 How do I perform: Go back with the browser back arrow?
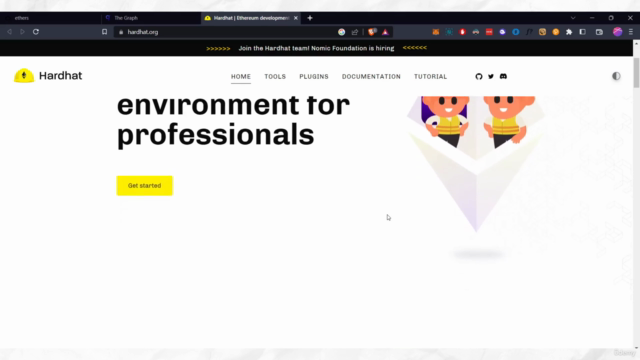pyautogui.click(x=9, y=32)
